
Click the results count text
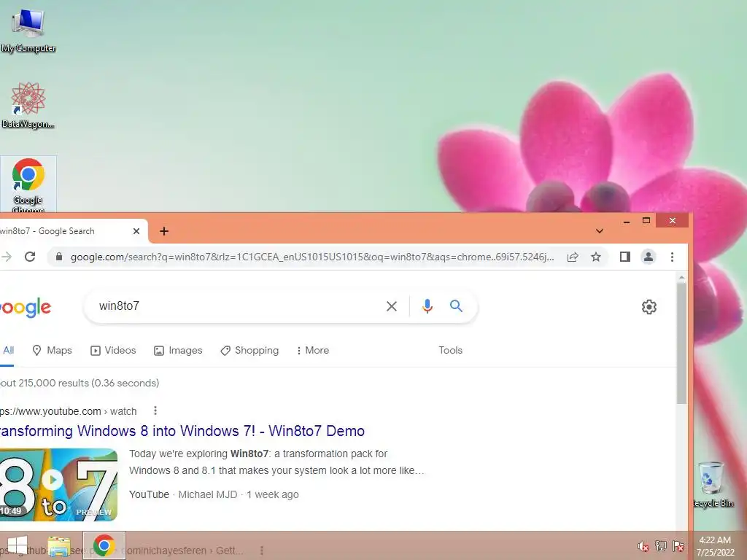[80, 384]
